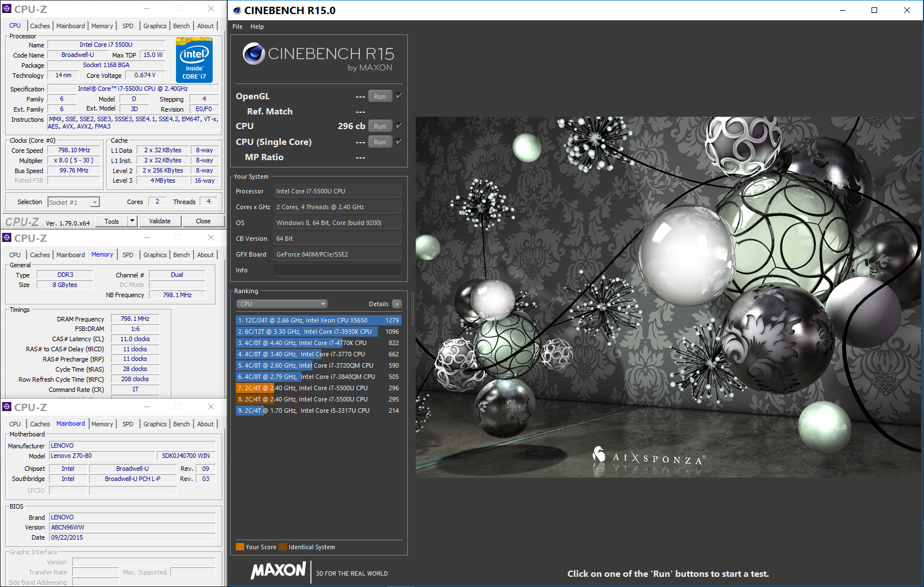This screenshot has width=924, height=587.
Task: Open the Help menu in Cinebench
Action: pyautogui.click(x=257, y=27)
